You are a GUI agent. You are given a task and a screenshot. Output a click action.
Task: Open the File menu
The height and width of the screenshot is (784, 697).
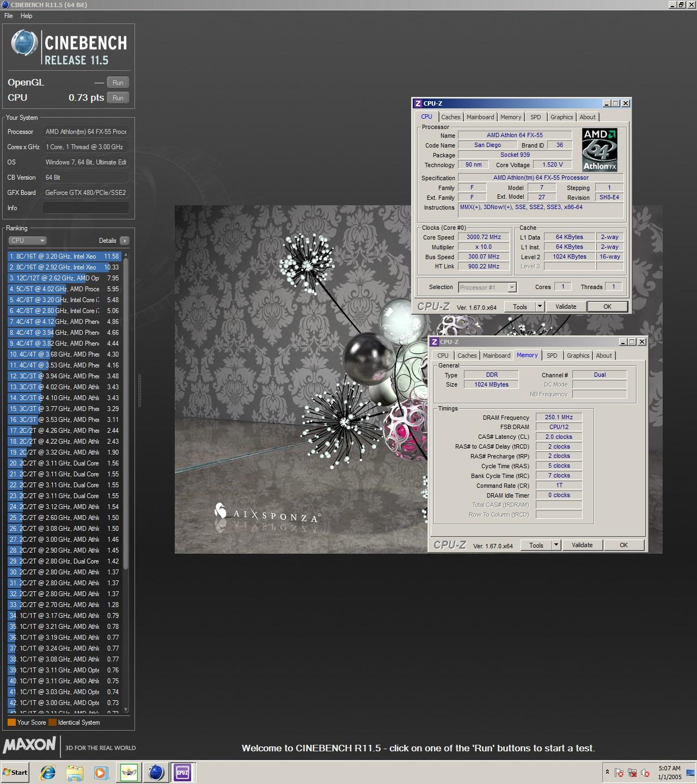[x=9, y=16]
